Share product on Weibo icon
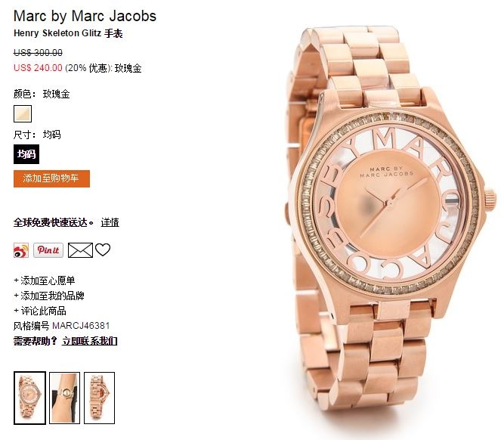This screenshot has width=504, height=440. [x=21, y=250]
